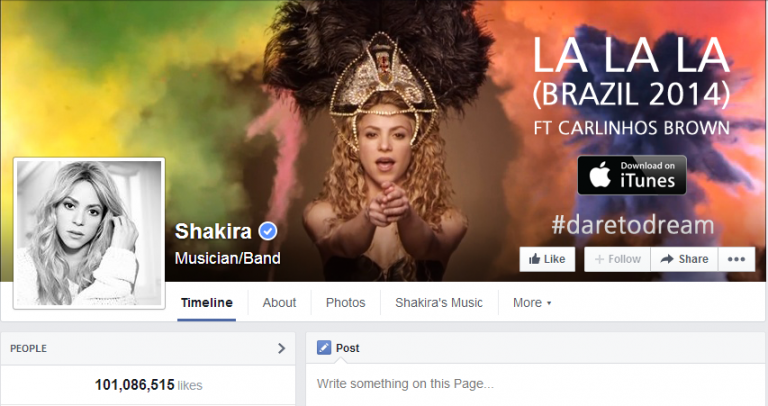
Task: Click the Download on iTunes badge
Action: click(632, 175)
